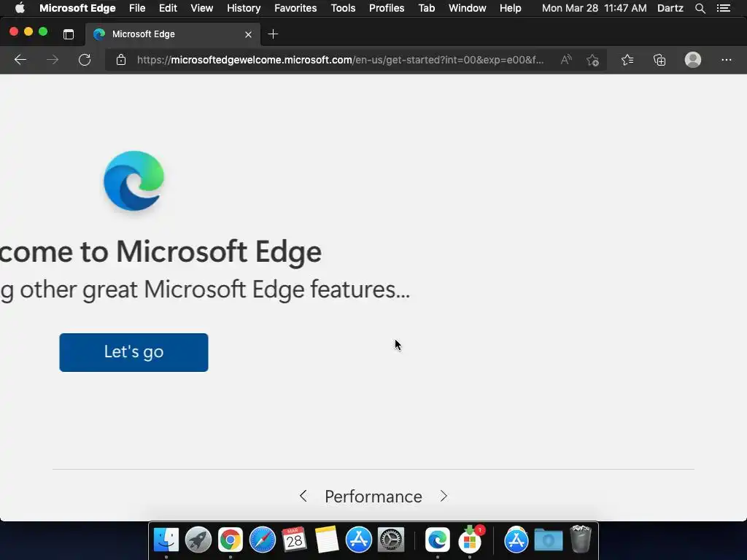Go to previous carousel item chevron
Viewport: 747px width, 560px height.
pos(303,496)
